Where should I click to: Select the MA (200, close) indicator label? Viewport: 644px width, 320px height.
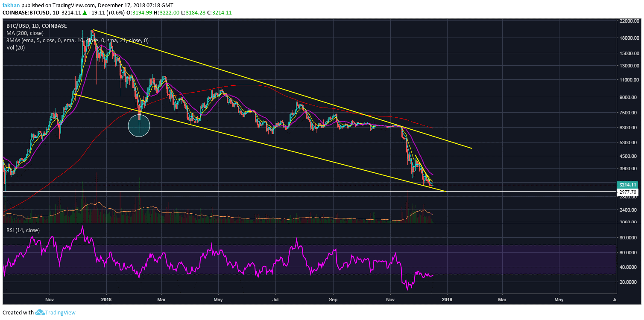tap(24, 33)
